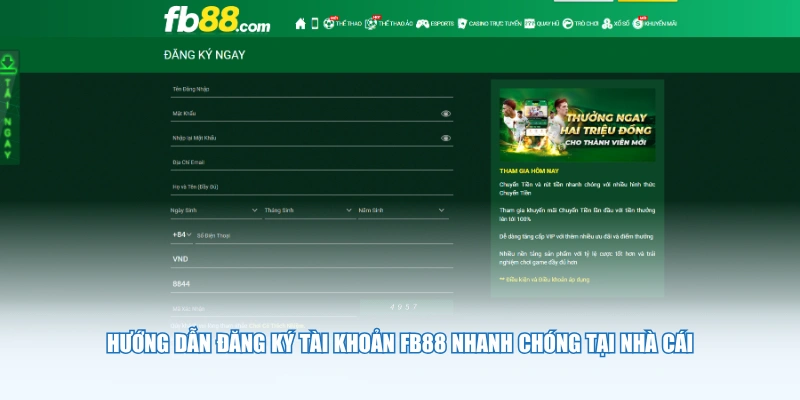Click the gamepad icon for Esports
The image size is (800, 400).
point(422,23)
